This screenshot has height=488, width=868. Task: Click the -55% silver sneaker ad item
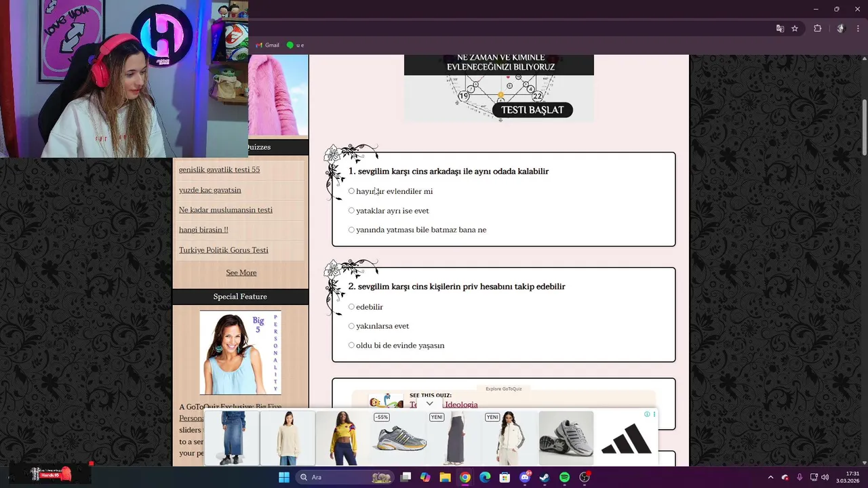(x=399, y=438)
